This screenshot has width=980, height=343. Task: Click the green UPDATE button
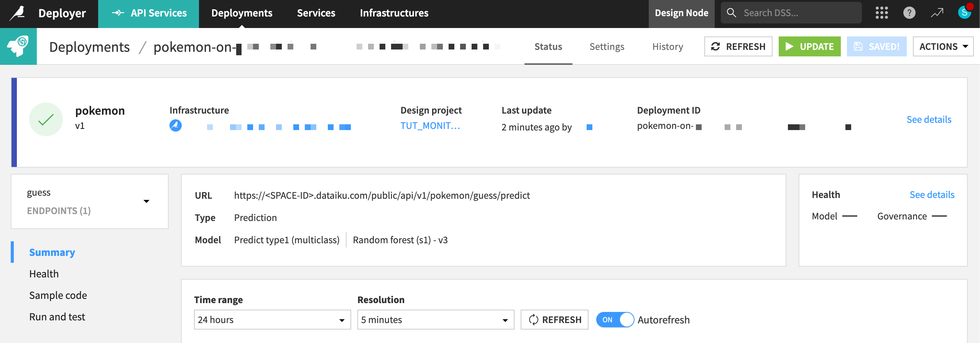point(809,46)
